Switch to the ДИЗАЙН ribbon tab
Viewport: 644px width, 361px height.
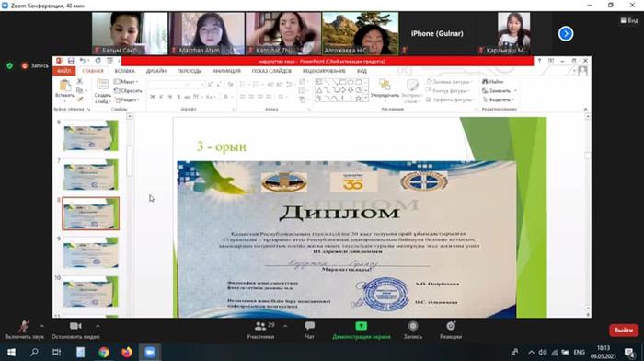tap(156, 71)
